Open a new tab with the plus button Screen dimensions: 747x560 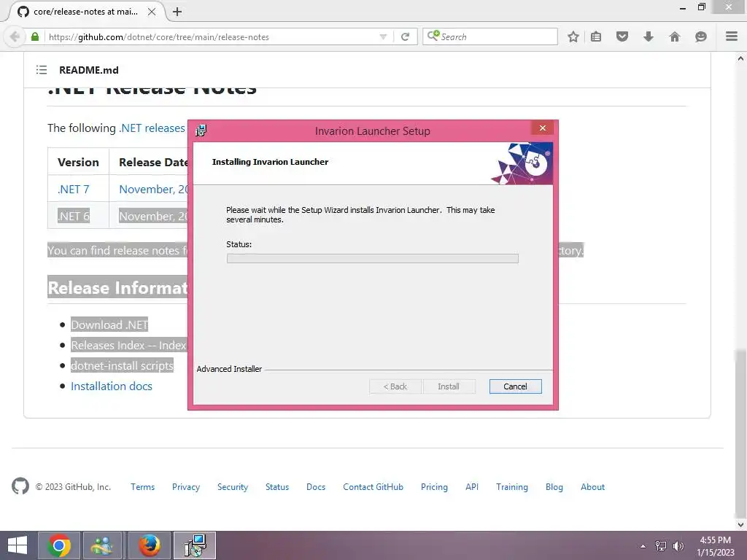pyautogui.click(x=177, y=12)
